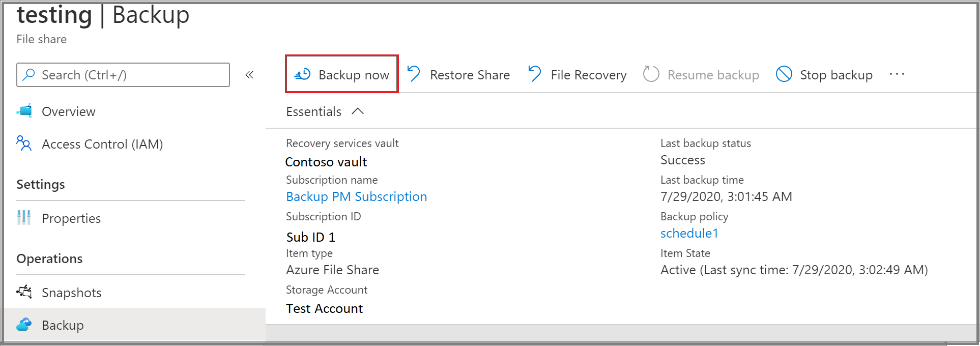The image size is (980, 346).
Task: Click the Overview icon in sidebar
Action: (x=24, y=111)
